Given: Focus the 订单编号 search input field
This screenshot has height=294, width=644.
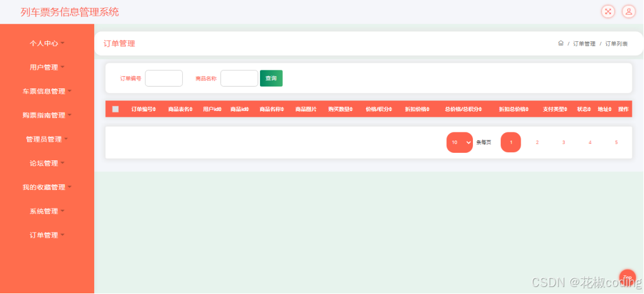Looking at the screenshot, I should (x=164, y=78).
